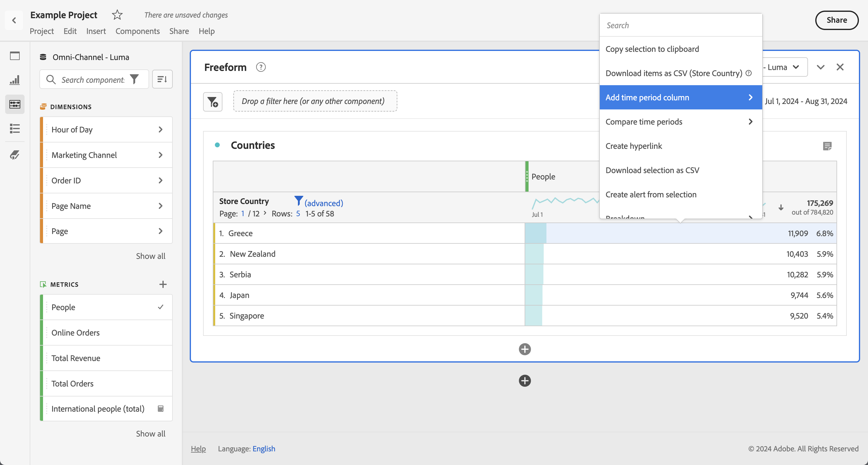Choose Compare time periods submenu

pos(680,122)
